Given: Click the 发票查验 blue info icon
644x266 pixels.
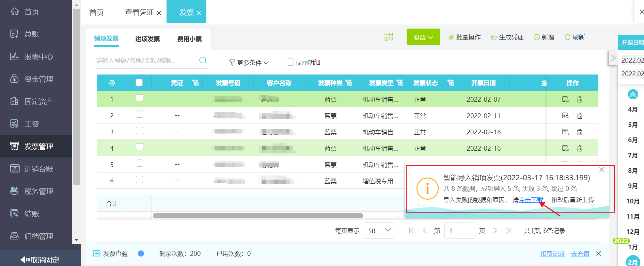Looking at the screenshot, I should tap(141, 253).
